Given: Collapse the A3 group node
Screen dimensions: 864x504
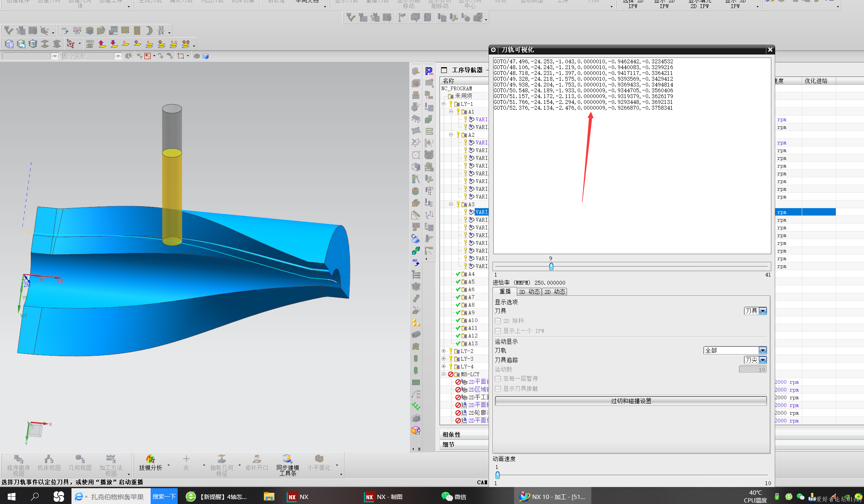Looking at the screenshot, I should (x=451, y=204).
